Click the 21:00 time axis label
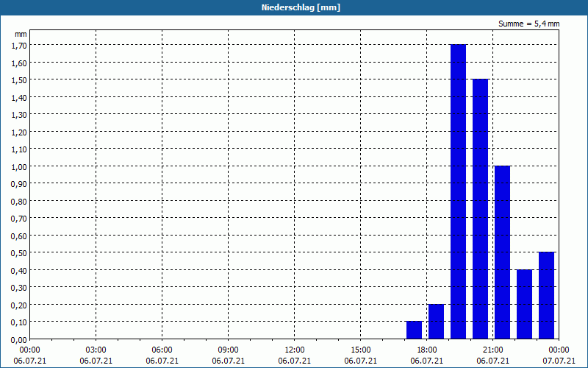Image resolution: width=588 pixels, height=368 pixels. [492, 350]
